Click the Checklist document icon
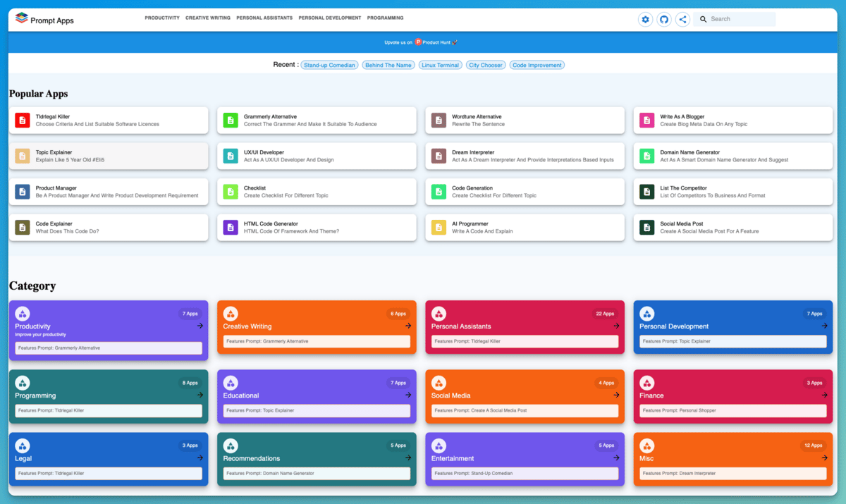This screenshot has width=846, height=504. coord(231,192)
